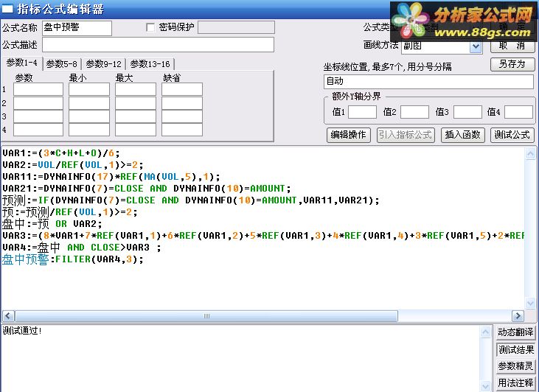The image size is (539, 392).
Task: Click row 1 参数 name field
Action: 38,89
